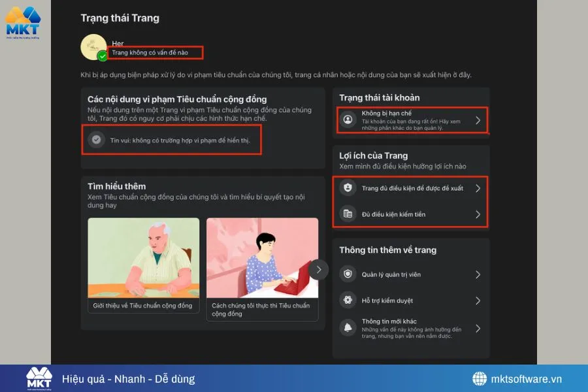This screenshot has width=588, height=392.
Task: Click the globe icon in the footer bar
Action: click(x=478, y=378)
